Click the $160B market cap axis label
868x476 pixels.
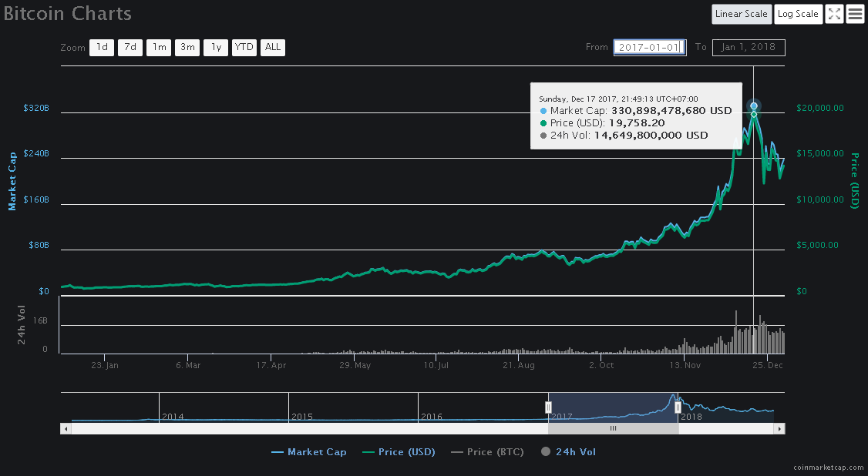point(36,199)
